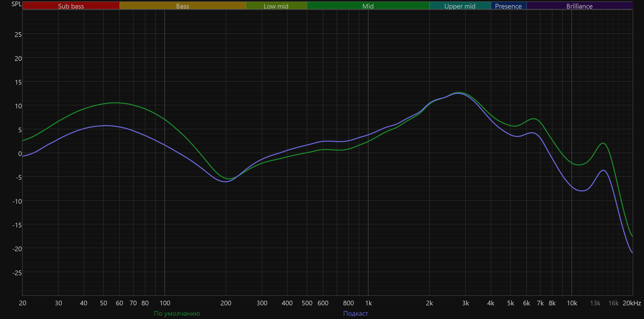
Task: Click the 20 Hz axis label
Action: pos(23,303)
